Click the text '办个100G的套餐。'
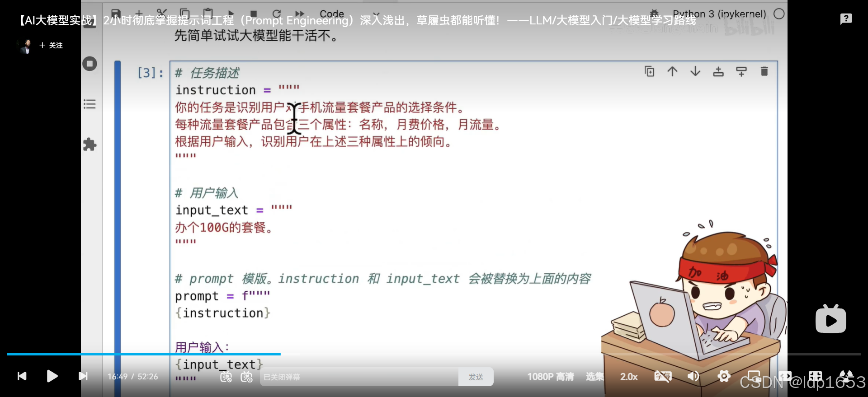Viewport: 868px width, 397px height. [224, 227]
